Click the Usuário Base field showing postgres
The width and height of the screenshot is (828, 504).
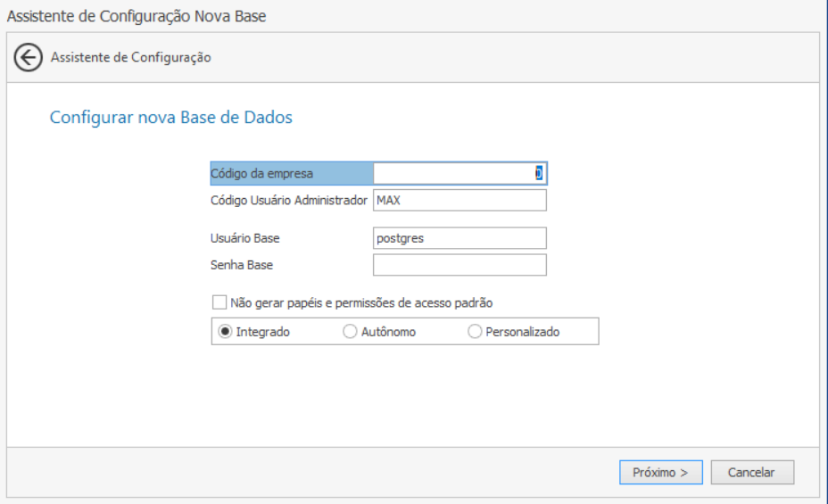[x=460, y=238]
